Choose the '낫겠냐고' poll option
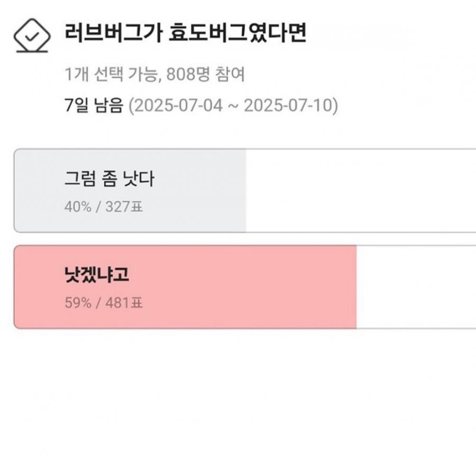The width and height of the screenshot is (476, 462). click(x=245, y=287)
